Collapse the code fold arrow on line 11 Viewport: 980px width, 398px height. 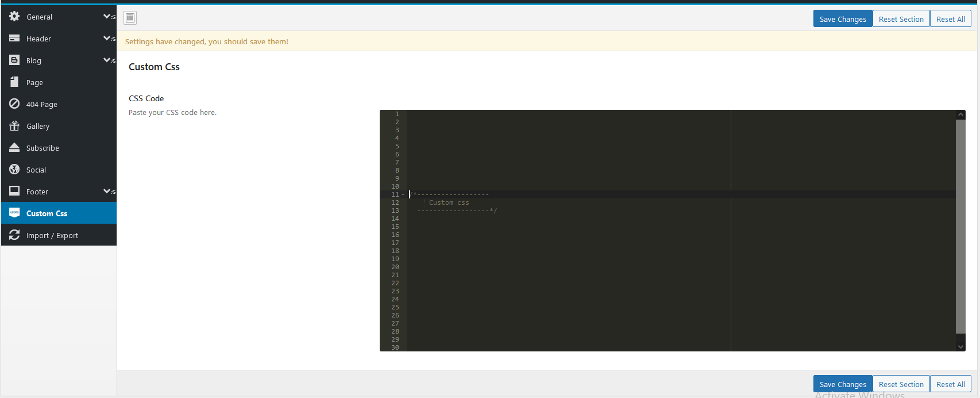coord(403,195)
